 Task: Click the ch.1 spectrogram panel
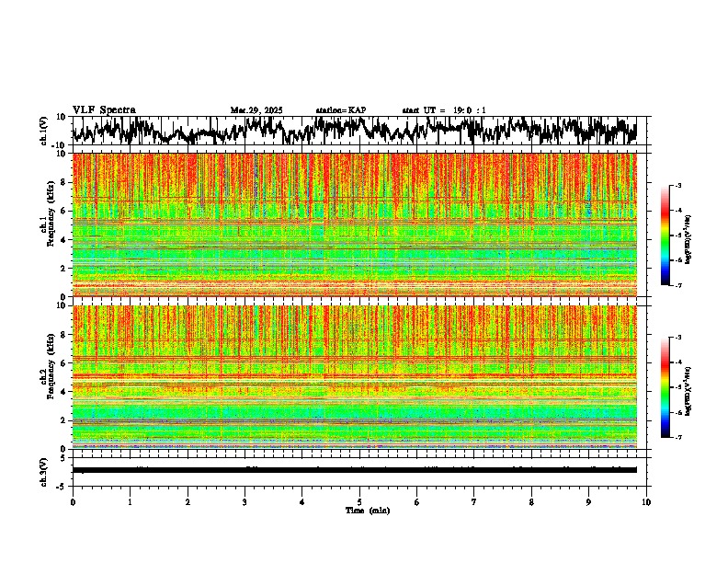tap(355, 224)
